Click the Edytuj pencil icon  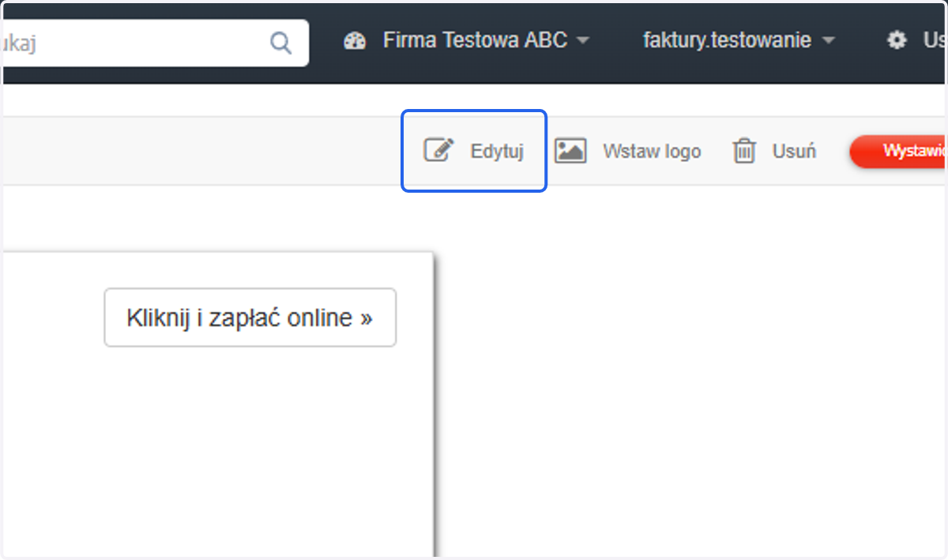(439, 150)
